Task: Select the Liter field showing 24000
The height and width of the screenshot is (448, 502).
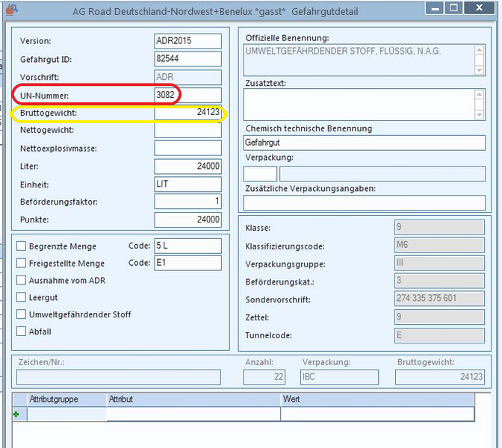Action: coord(188,167)
